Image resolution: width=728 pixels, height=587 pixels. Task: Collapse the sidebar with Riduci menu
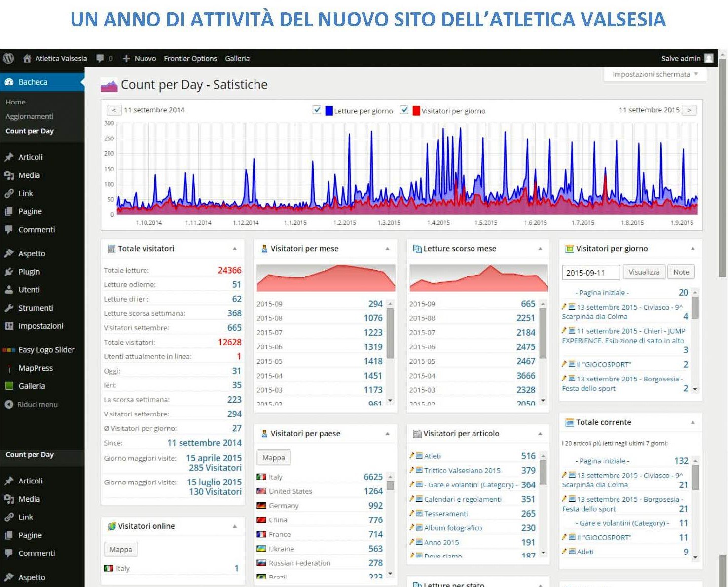coord(32,404)
